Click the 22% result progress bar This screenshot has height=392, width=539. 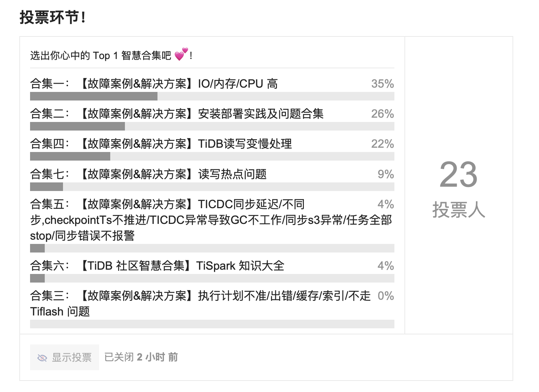pyautogui.click(x=212, y=156)
